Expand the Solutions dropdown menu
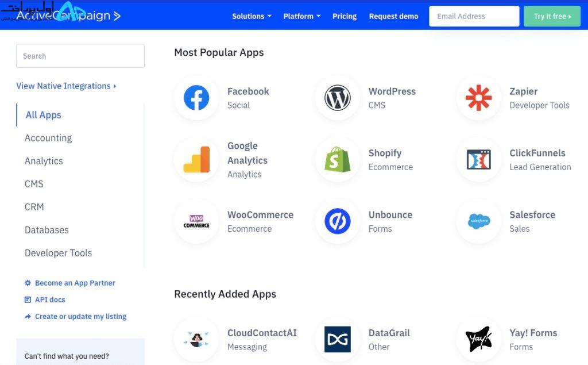 [x=252, y=16]
